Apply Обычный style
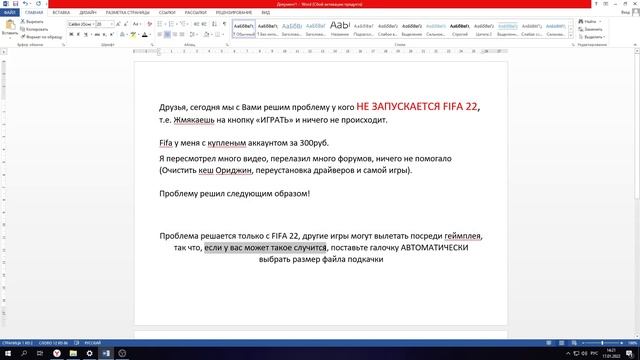This screenshot has height=360, width=640. point(244,29)
